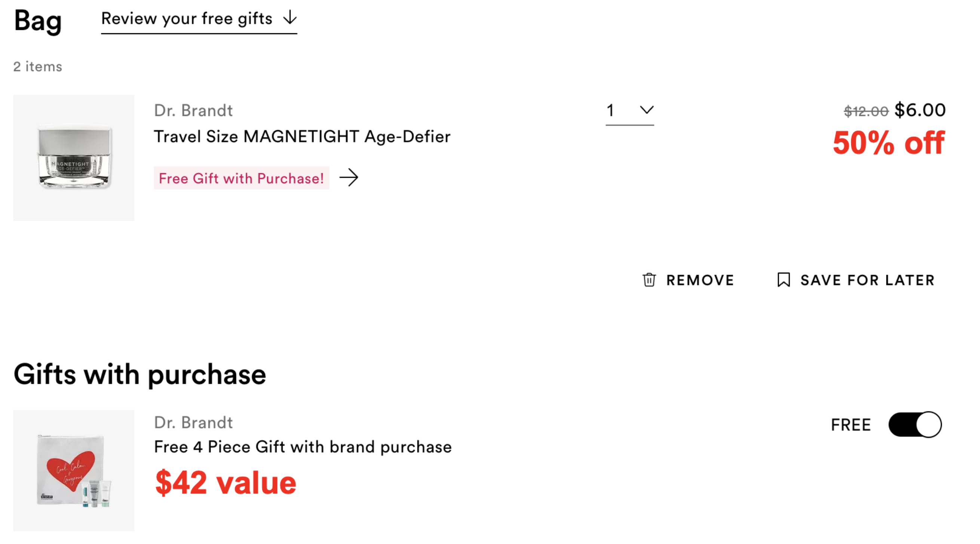This screenshot has width=980, height=544.
Task: Click the Dr. Brandt brand name above MAGNETIGHT
Action: click(x=193, y=111)
